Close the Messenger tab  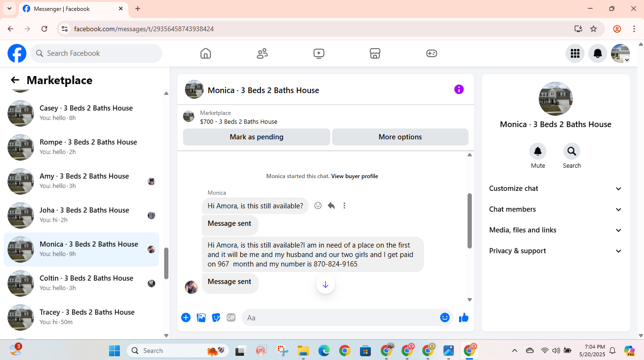point(121,9)
